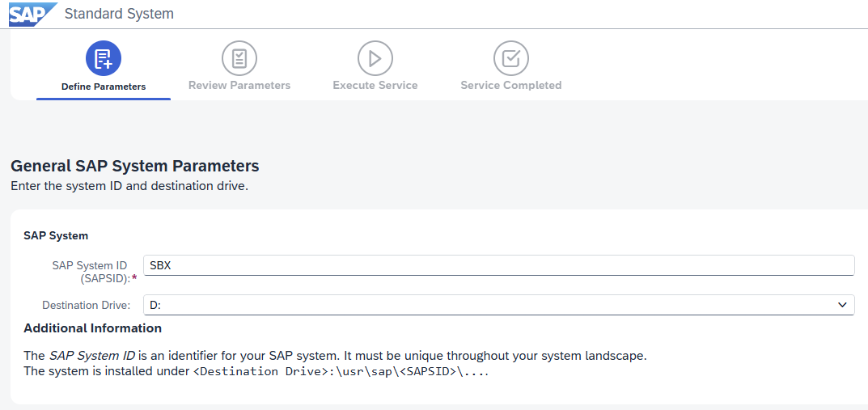Click the Standard System title text
This screenshot has height=410, width=868.
click(119, 14)
